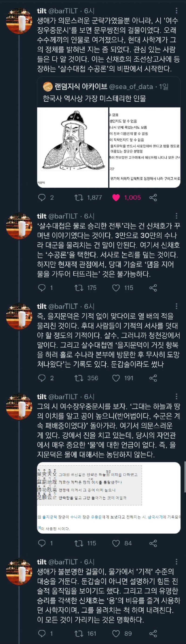Share the first tweet via share icon

153,198
